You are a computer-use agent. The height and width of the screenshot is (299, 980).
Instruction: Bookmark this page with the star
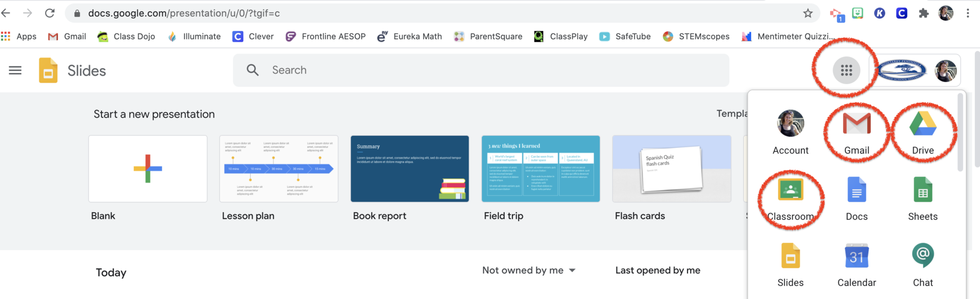[x=807, y=13]
